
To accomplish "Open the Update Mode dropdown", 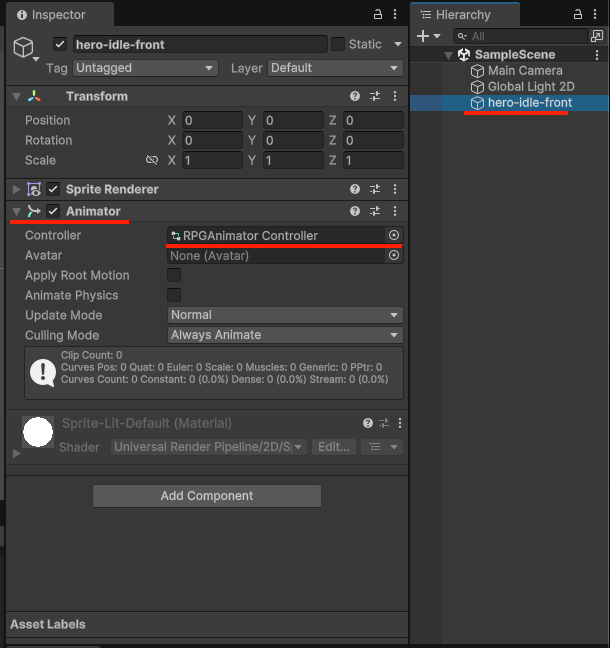I will tap(285, 315).
